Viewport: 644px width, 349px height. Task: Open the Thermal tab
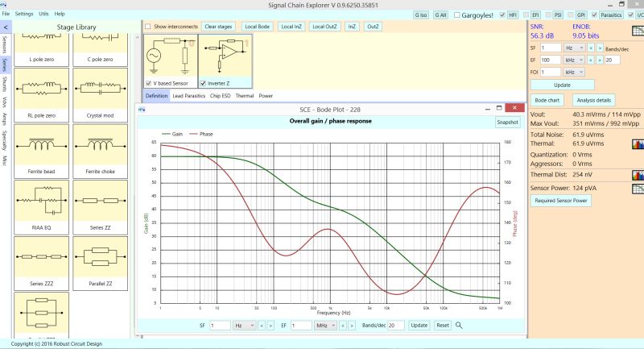pos(245,96)
